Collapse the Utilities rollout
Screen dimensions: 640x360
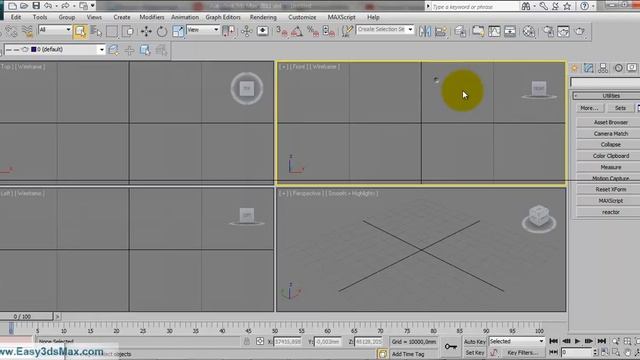coord(607,96)
